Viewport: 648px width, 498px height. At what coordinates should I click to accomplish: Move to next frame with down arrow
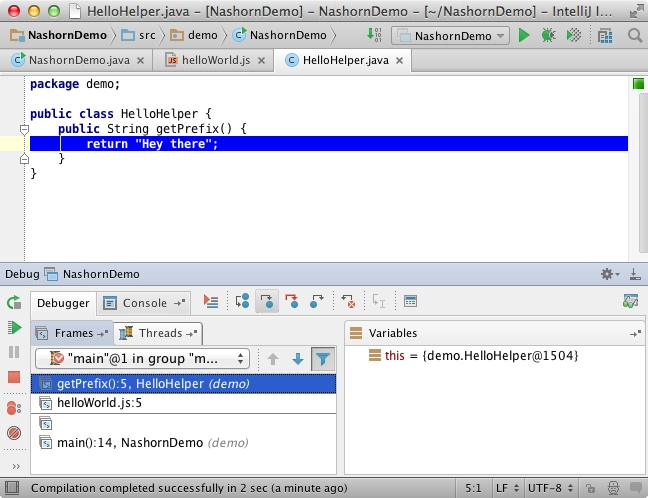point(298,359)
